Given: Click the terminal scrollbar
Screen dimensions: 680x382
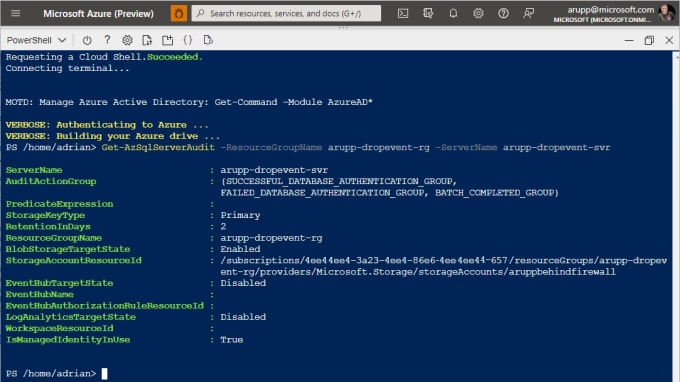Looking at the screenshot, I should (x=676, y=216).
